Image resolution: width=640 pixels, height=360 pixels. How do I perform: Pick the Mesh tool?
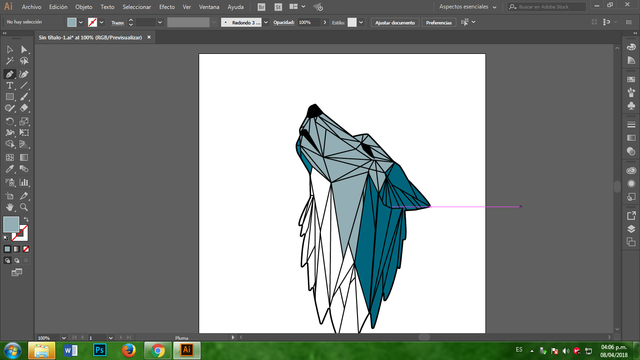tap(9, 158)
